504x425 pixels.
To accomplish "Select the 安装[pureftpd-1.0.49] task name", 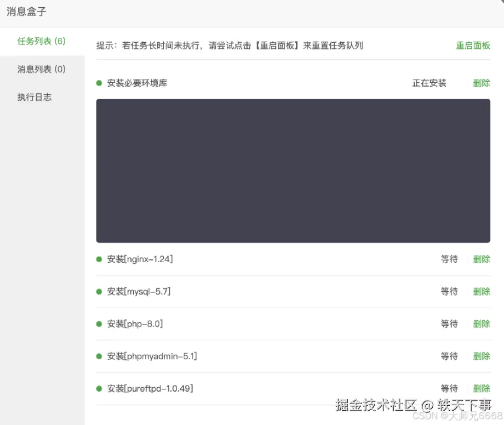I will [150, 388].
